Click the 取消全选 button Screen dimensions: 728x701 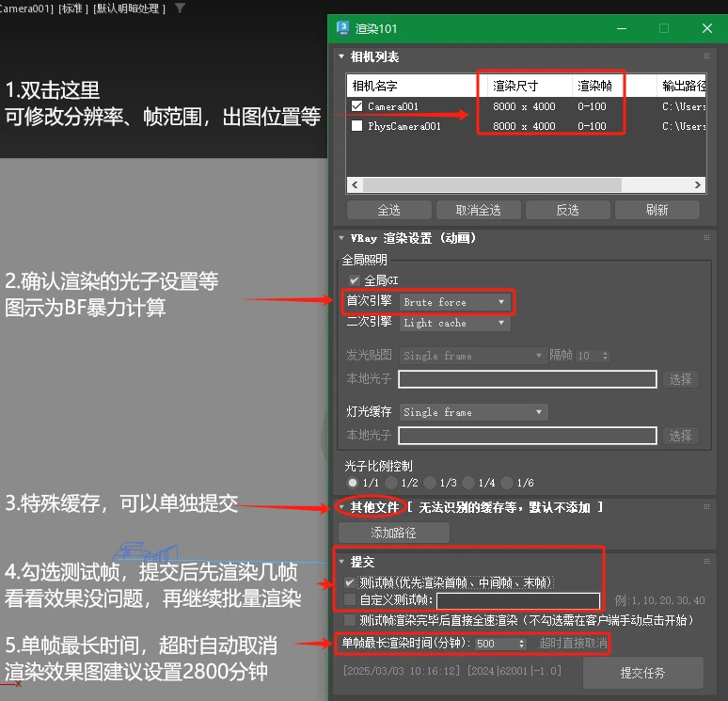coord(478,210)
